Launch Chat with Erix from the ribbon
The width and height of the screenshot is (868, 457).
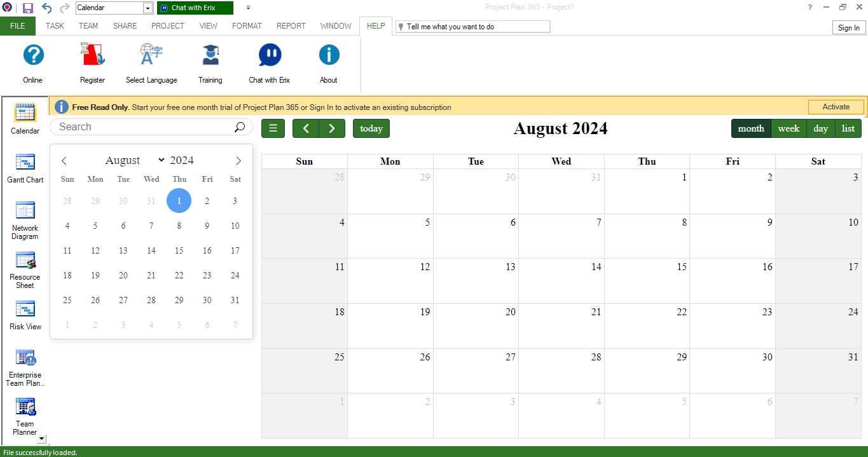click(269, 62)
